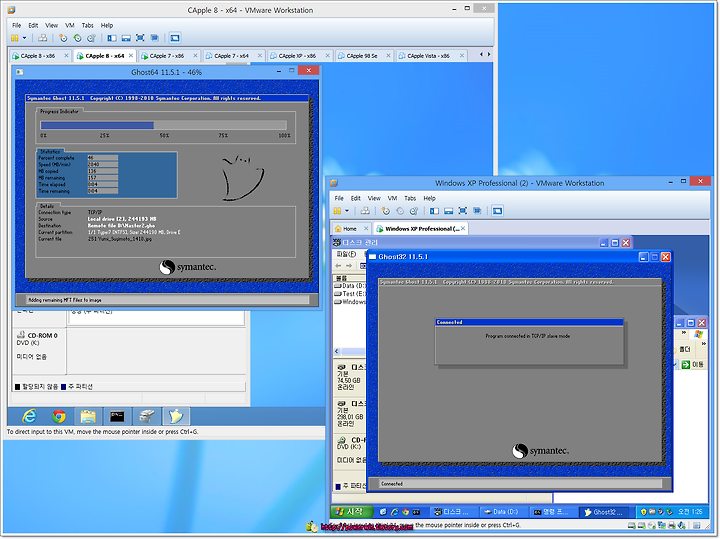720x539 pixels.
Task: Select Test (E:) volume in XP disk management
Action: (x=350, y=293)
